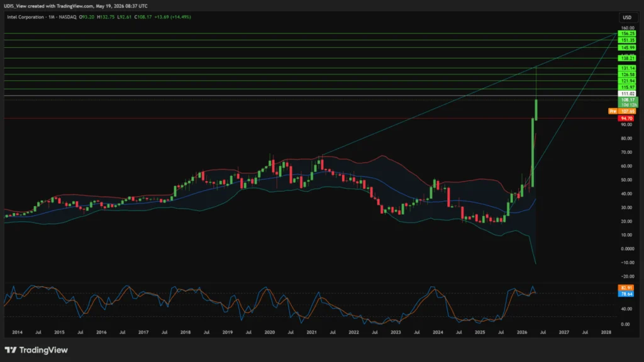This screenshot has height=362, width=644.
Task: Click the 0.0000 price scale value
Action: [x=627, y=249]
